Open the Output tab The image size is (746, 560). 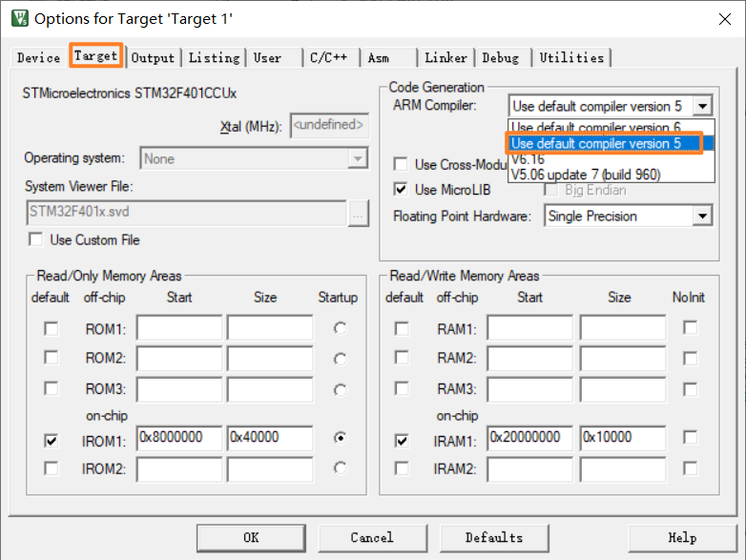click(x=154, y=58)
